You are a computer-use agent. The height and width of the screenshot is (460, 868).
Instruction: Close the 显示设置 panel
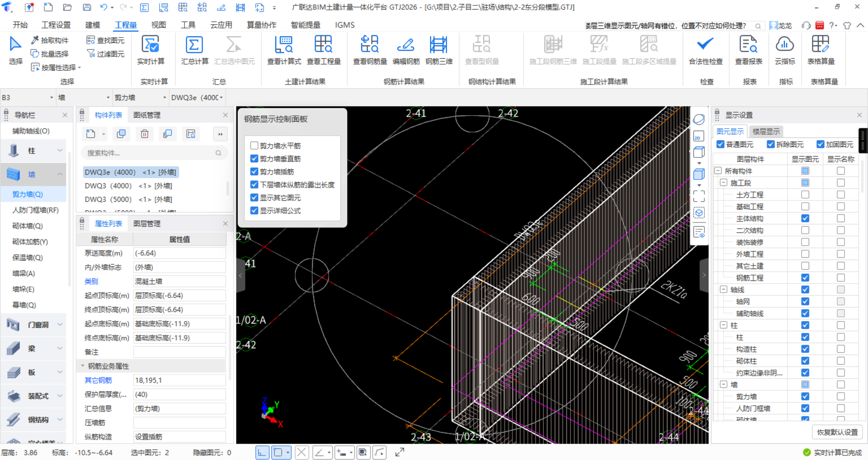point(859,115)
